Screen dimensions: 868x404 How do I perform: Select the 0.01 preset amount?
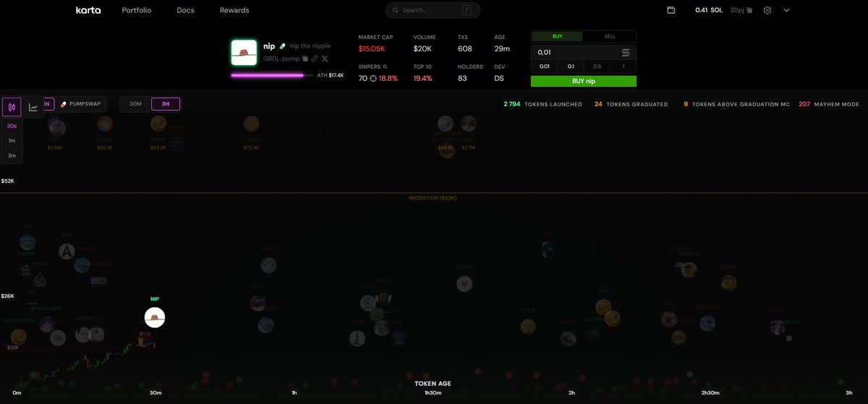tap(544, 66)
